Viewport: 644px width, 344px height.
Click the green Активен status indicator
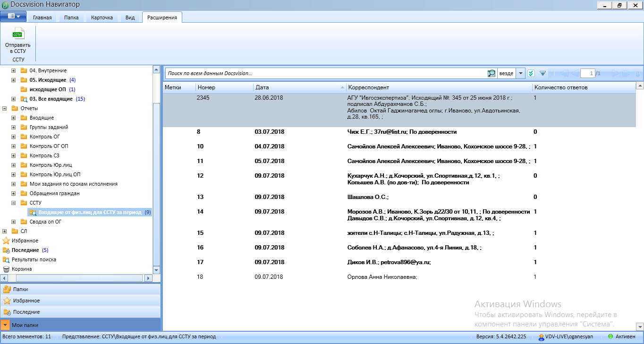[610, 337]
